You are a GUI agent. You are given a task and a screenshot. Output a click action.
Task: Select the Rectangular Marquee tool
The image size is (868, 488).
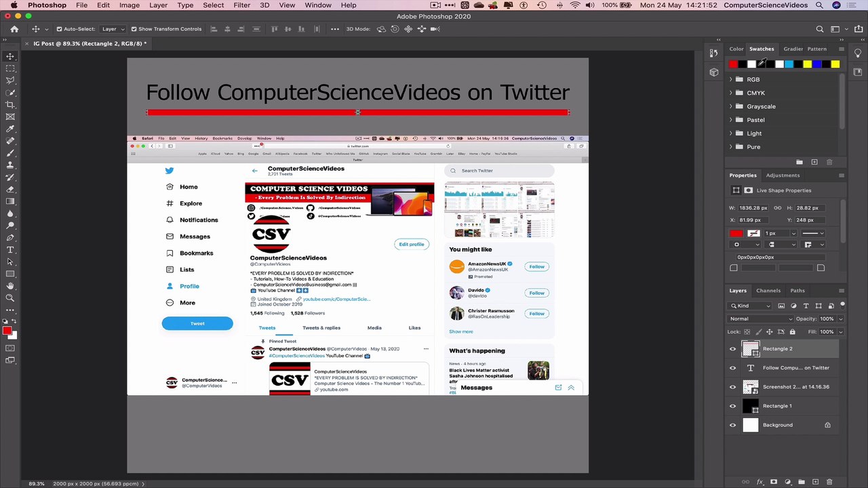10,68
